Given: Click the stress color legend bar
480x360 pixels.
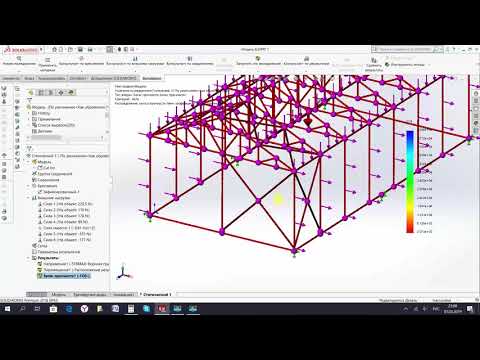Looking at the screenshot, I should point(410,182).
